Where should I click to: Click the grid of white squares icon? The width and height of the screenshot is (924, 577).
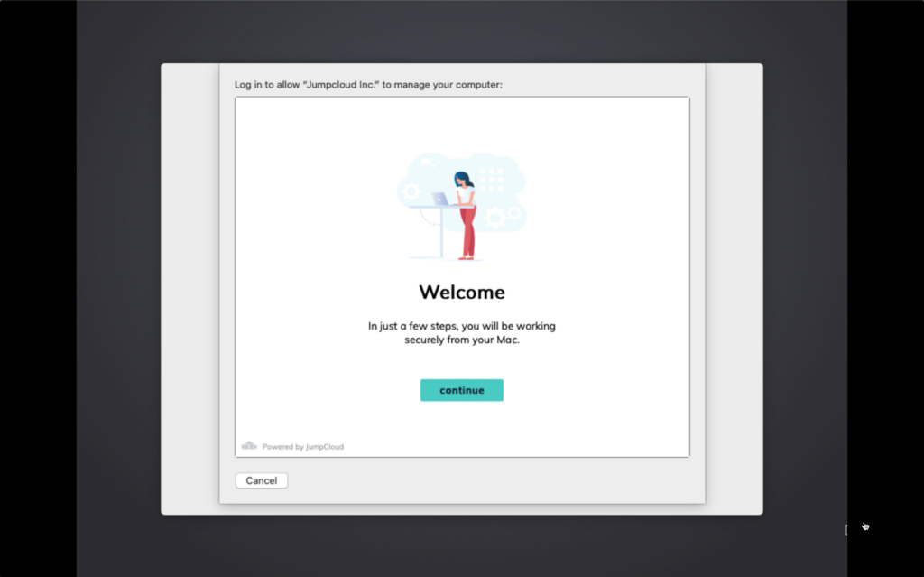tap(491, 179)
